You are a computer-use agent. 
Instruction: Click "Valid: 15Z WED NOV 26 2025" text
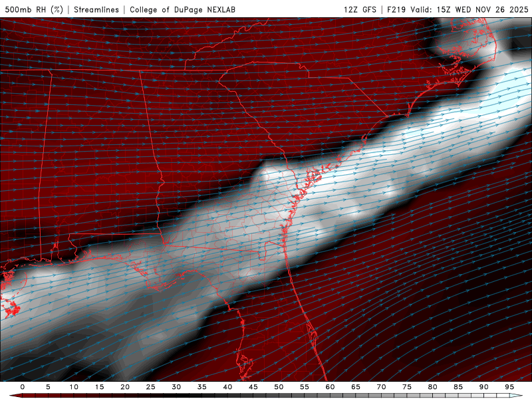tap(469, 9)
